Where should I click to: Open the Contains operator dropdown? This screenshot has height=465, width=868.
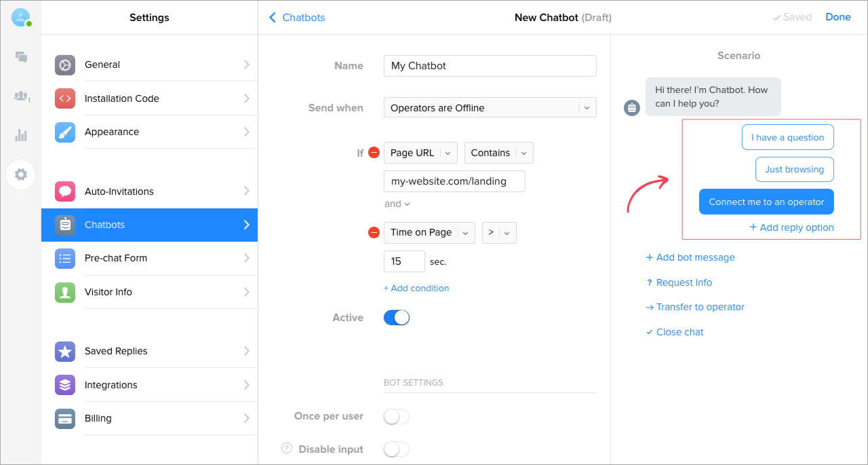[498, 153]
